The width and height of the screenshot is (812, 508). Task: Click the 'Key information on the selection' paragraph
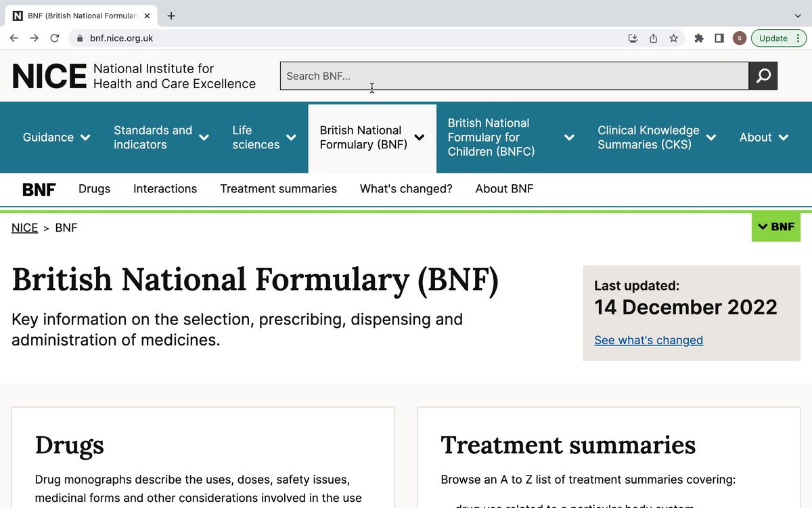(x=237, y=329)
